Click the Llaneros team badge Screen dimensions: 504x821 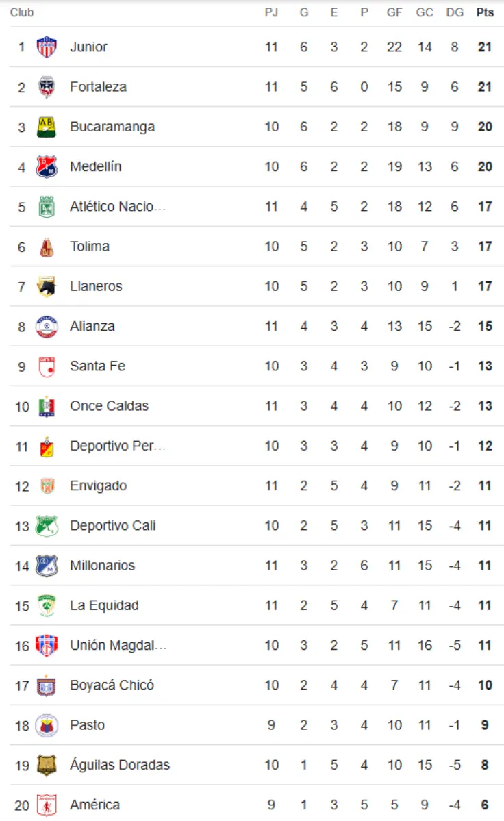47,286
